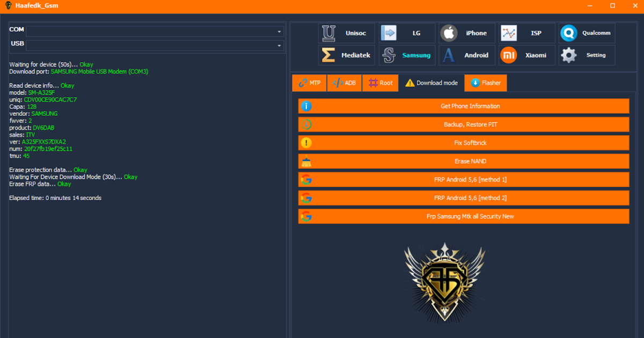The image size is (644, 338).
Task: Open the LG brand module
Action: 407,33
